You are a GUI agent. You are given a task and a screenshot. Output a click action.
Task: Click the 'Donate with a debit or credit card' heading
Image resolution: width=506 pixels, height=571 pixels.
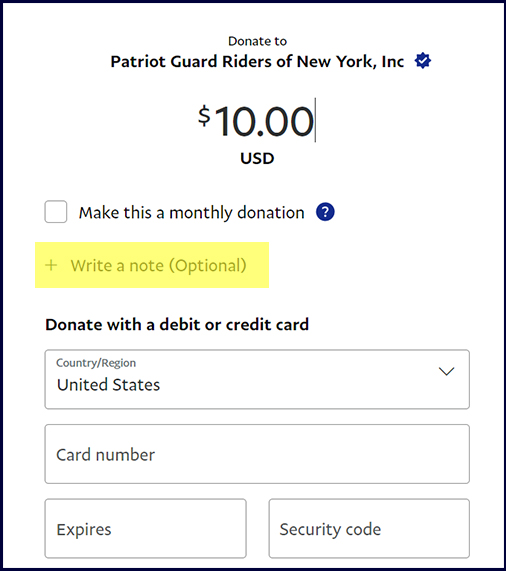coord(177,324)
